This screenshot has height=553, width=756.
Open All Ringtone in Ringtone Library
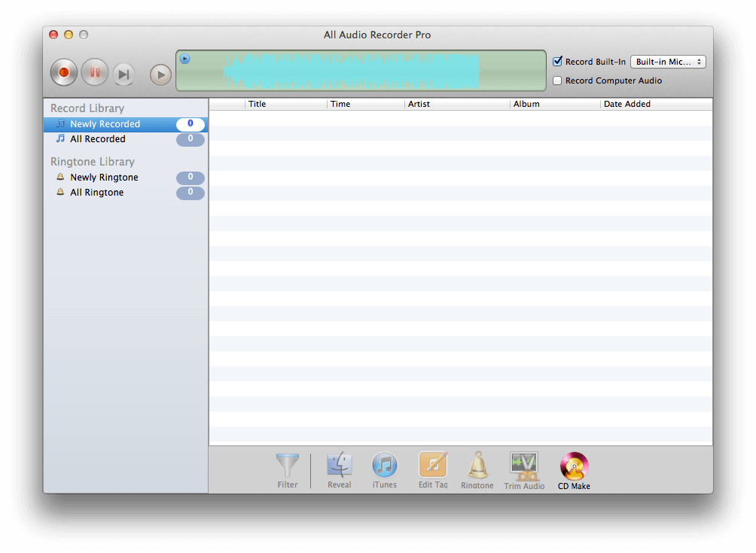(126, 192)
